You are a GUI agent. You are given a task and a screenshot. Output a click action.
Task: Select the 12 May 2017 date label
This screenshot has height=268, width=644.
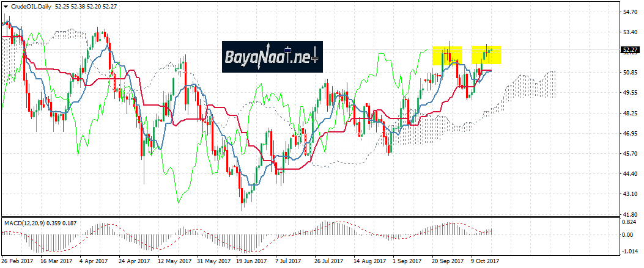(173, 261)
